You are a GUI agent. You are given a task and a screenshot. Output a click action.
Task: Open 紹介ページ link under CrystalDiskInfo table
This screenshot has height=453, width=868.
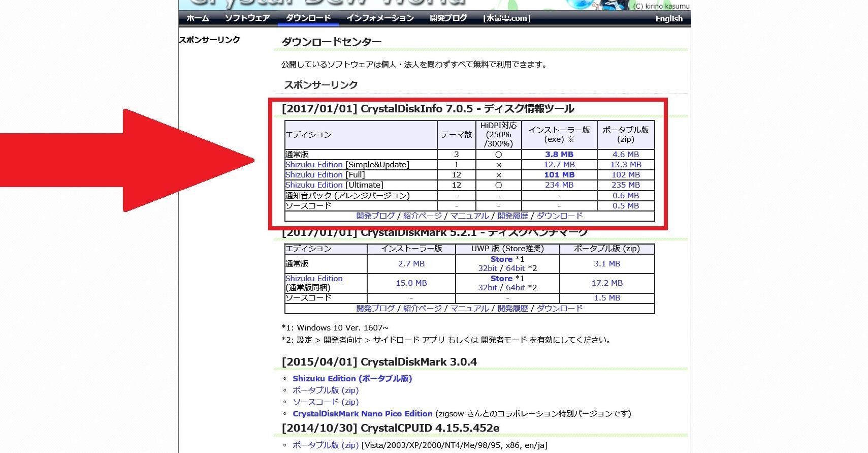(423, 216)
